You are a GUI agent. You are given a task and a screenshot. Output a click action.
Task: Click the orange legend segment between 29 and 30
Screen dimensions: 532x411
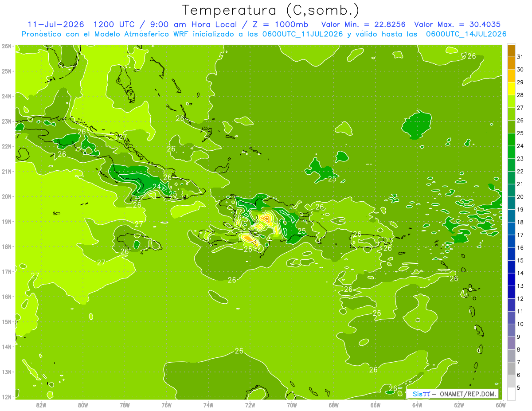(511, 76)
